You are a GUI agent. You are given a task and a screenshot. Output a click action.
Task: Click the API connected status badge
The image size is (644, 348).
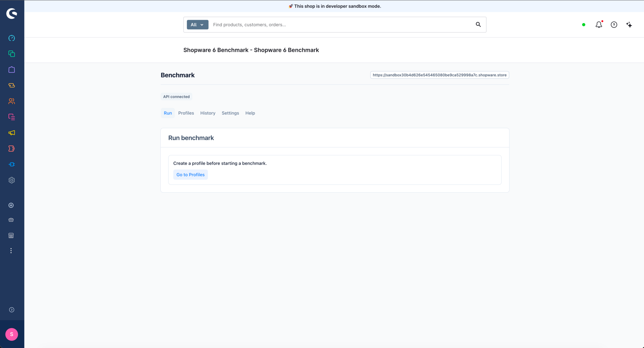pos(176,97)
